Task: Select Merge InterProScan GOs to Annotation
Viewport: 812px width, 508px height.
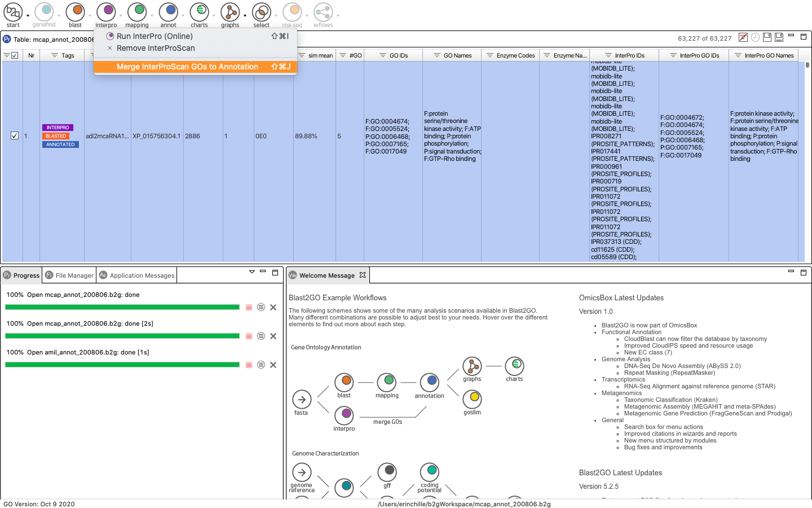Action: pos(195,67)
